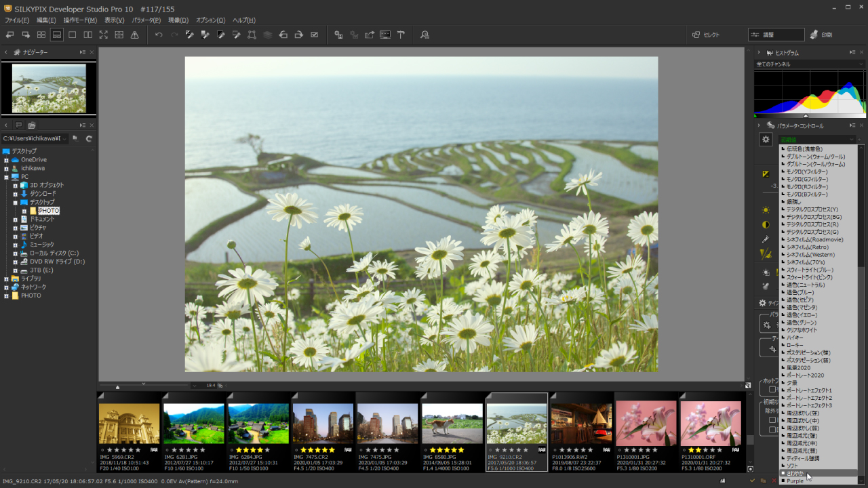Image resolution: width=868 pixels, height=488 pixels.
Task: Go to previous image arrow icon
Action: 9,35
